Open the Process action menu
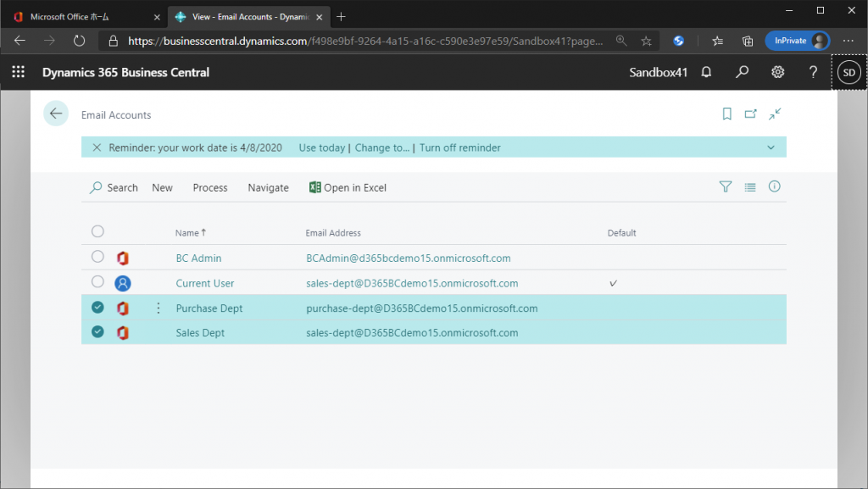Viewport: 868px width, 489px height. click(210, 187)
